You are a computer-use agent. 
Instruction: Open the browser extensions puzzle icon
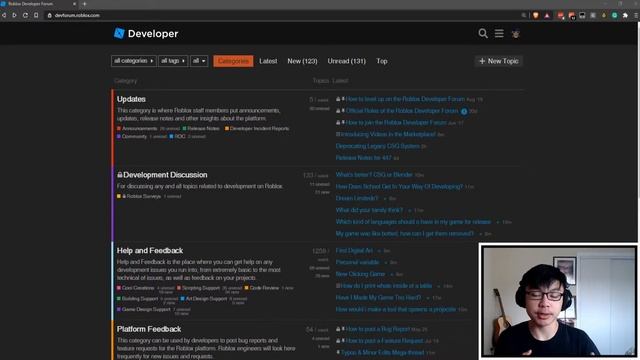625,15
